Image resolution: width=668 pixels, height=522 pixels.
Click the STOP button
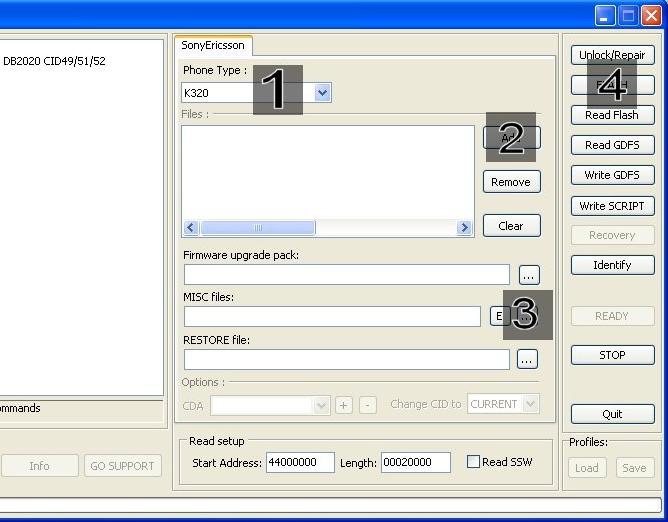pyautogui.click(x=613, y=355)
